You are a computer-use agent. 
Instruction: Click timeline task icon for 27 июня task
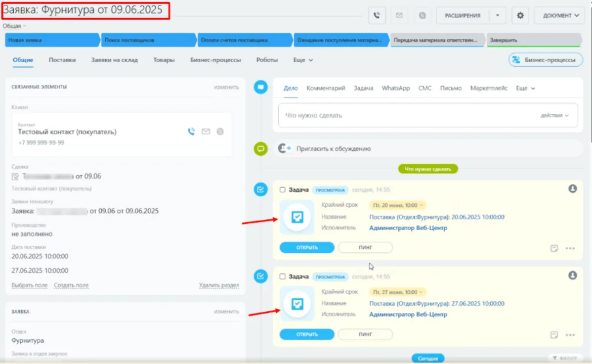point(261,276)
